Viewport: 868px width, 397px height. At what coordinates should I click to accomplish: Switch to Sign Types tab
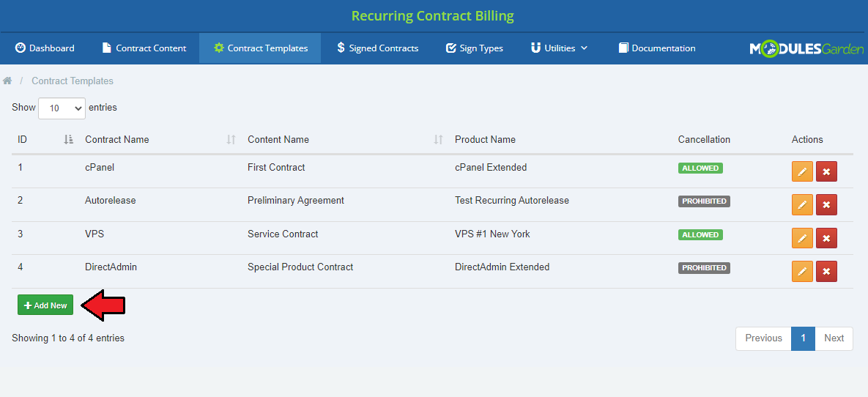(475, 48)
